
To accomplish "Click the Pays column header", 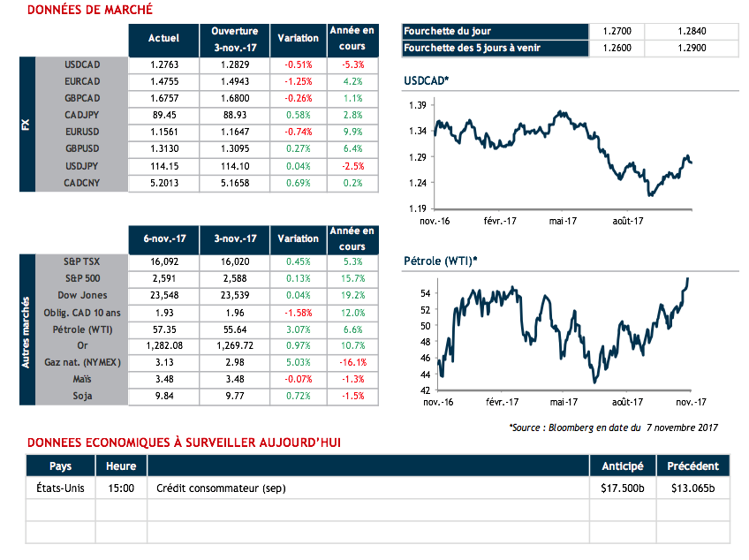I will [60, 466].
